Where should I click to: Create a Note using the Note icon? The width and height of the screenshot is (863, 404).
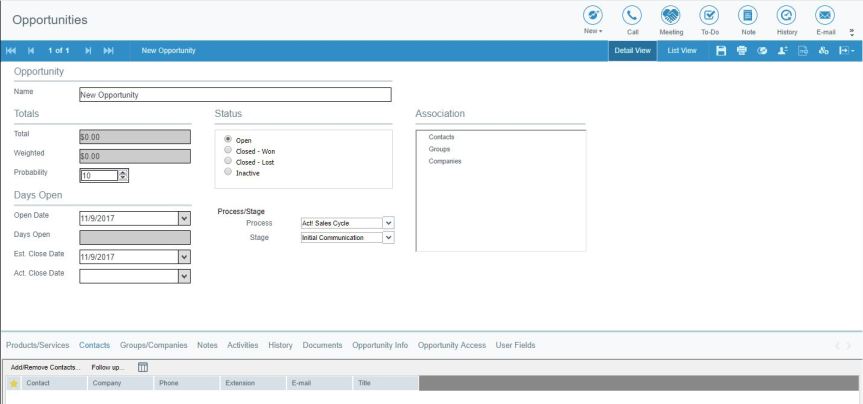click(747, 15)
